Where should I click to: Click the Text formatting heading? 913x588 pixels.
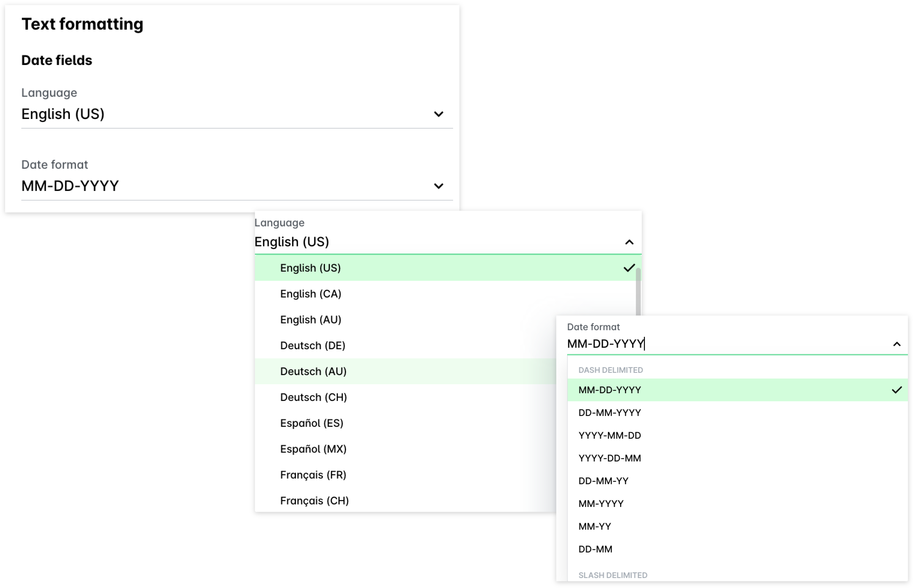pyautogui.click(x=82, y=24)
